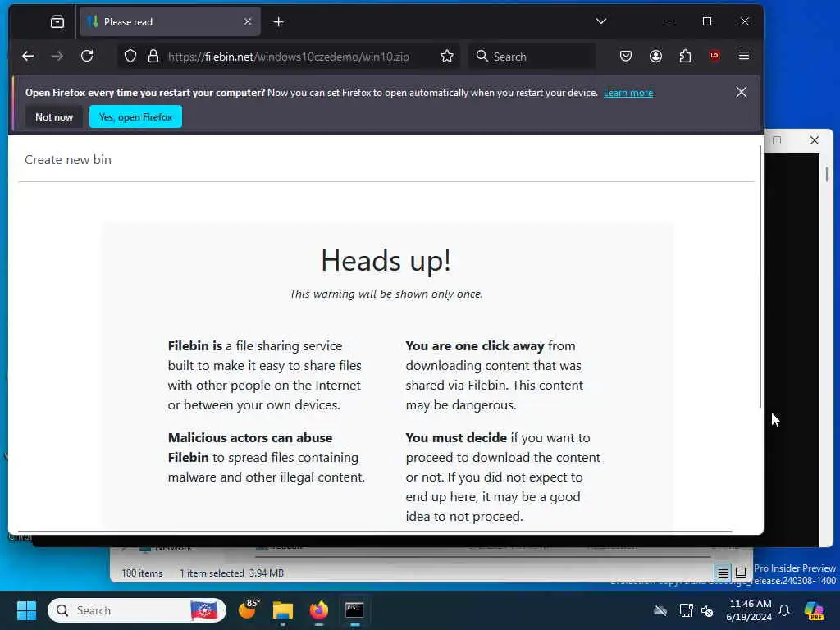Click '100 items' in the status bar
This screenshot has width=840, height=630.
pos(142,573)
